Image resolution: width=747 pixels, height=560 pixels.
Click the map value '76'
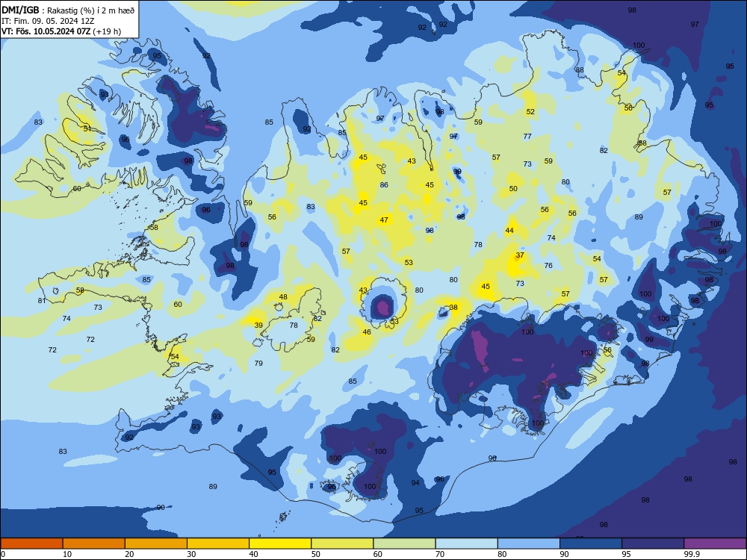[x=548, y=266]
